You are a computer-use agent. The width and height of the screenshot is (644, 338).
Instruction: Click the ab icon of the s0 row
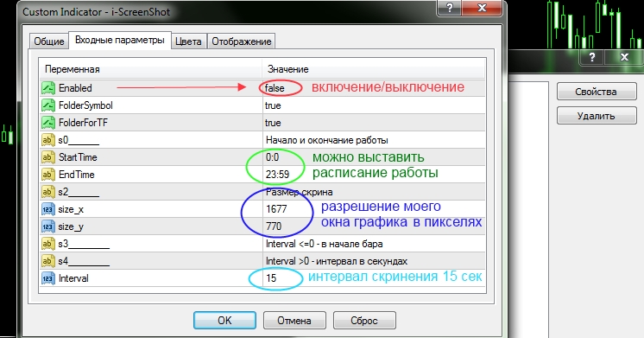pyautogui.click(x=48, y=140)
